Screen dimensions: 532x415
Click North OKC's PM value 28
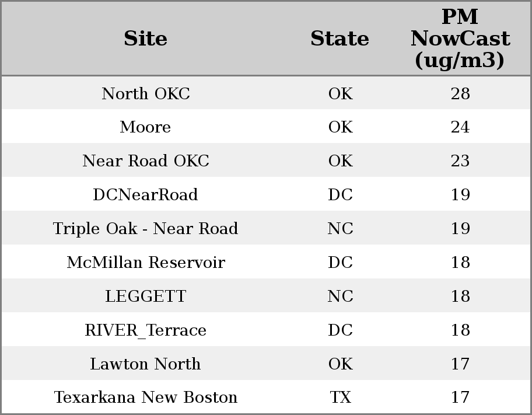point(460,93)
